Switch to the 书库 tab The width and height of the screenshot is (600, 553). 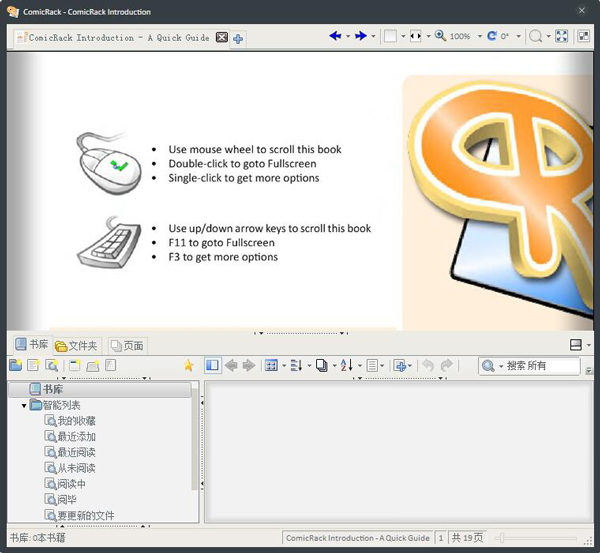pos(32,344)
